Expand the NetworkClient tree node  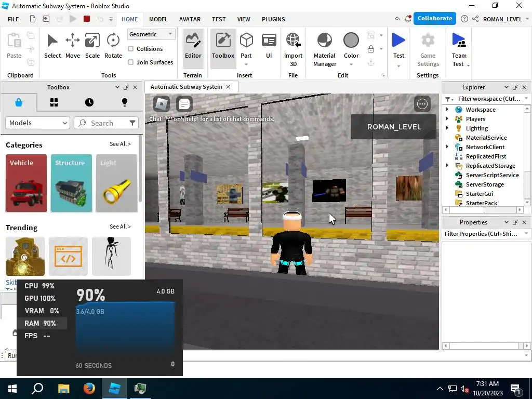(x=447, y=147)
